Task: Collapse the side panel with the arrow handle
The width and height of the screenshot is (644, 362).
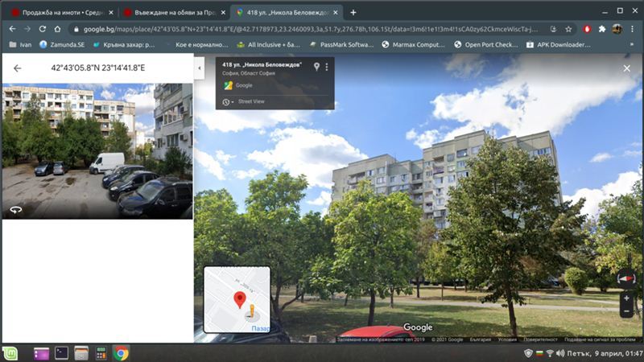Action: click(x=199, y=69)
